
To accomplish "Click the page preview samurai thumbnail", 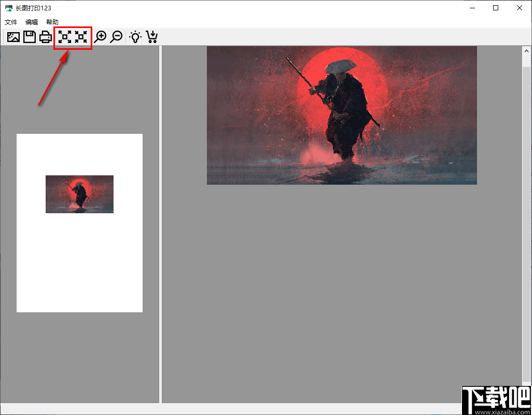I will click(x=79, y=194).
